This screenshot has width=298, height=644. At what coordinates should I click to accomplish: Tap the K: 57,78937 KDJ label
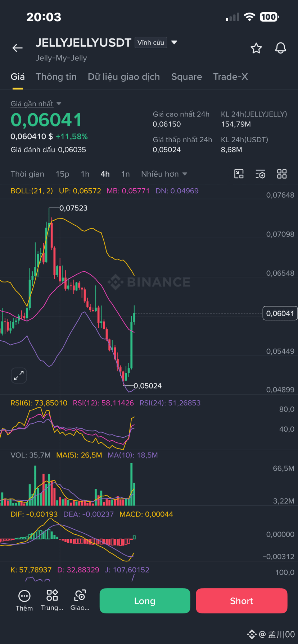[x=31, y=570]
